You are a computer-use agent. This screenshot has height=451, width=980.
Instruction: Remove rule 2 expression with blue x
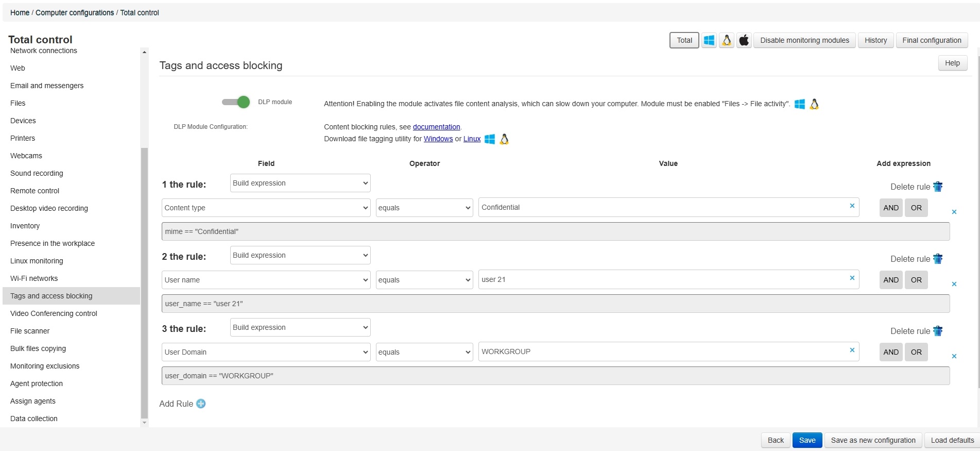pos(954,284)
